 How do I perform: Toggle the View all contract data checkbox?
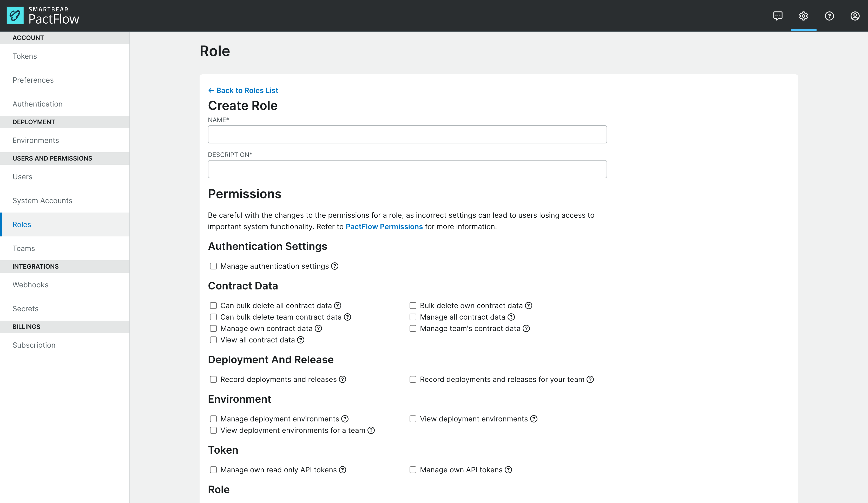[x=213, y=340]
